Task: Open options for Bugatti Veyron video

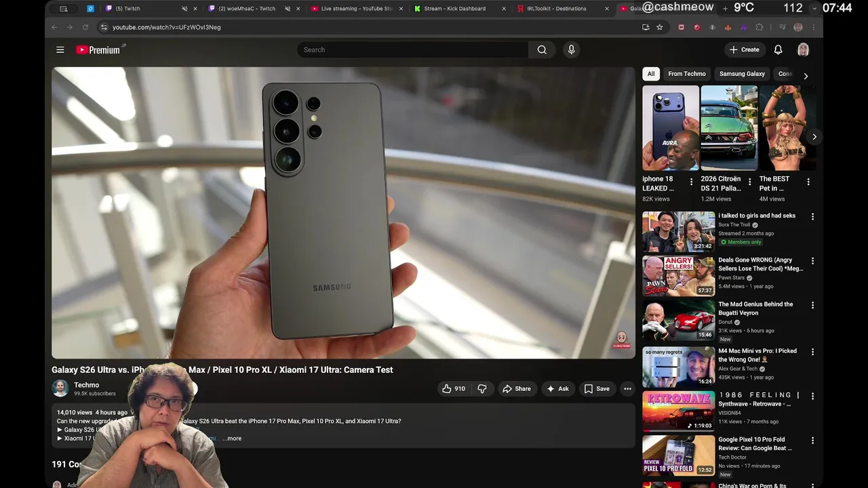Action: [812, 305]
